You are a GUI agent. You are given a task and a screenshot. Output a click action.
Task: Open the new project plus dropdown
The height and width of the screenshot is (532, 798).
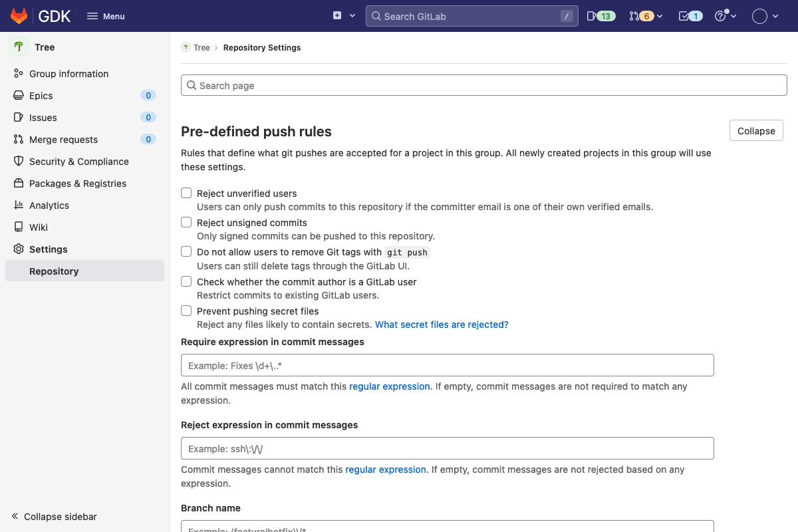[x=344, y=15]
